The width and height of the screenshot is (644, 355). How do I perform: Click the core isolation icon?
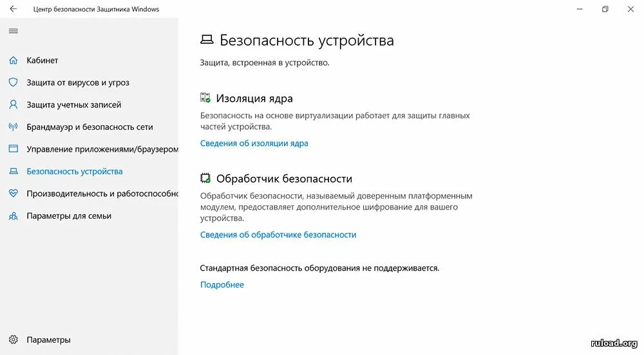tap(205, 98)
